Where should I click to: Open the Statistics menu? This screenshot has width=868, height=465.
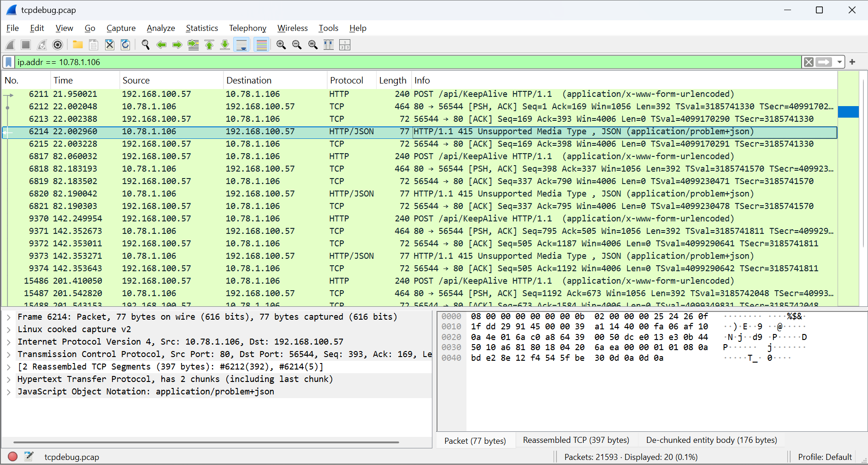(x=201, y=28)
